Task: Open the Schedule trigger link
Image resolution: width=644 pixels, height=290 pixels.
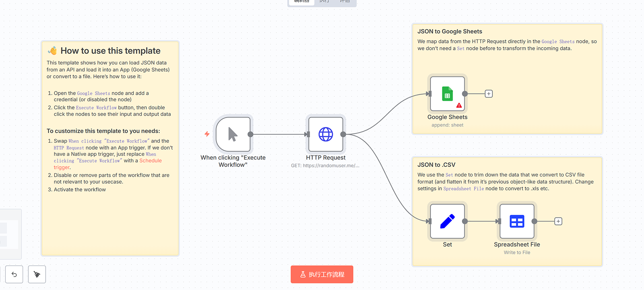Action: (150, 161)
